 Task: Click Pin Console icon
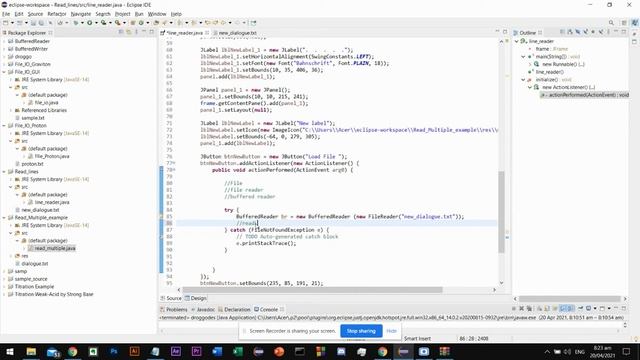point(580,309)
